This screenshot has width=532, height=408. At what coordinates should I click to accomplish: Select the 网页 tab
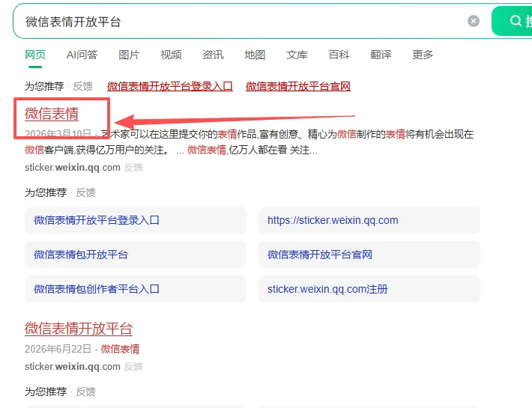(x=35, y=55)
